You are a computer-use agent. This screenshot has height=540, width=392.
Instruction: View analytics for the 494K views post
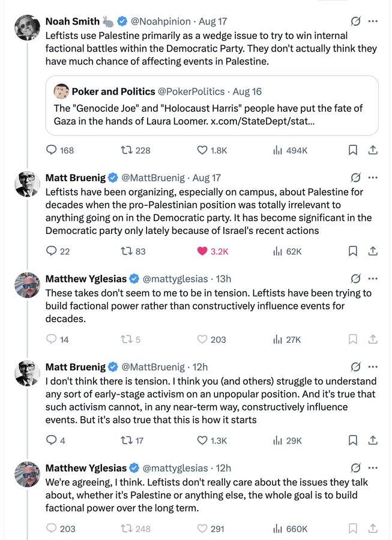[290, 150]
